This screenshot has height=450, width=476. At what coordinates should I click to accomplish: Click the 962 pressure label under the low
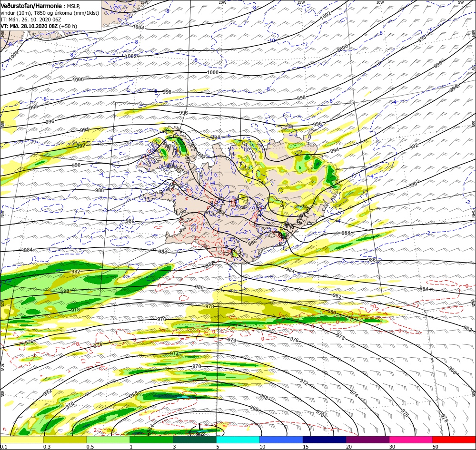tap(200, 434)
